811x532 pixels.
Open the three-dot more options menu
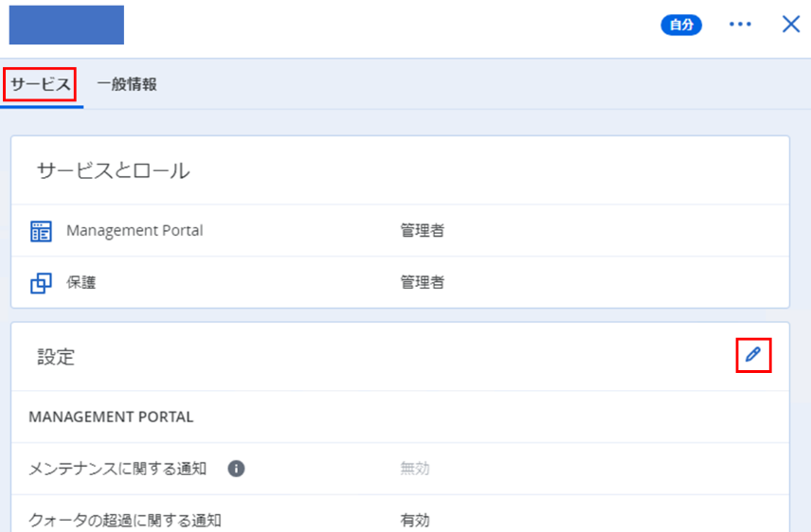click(x=740, y=25)
